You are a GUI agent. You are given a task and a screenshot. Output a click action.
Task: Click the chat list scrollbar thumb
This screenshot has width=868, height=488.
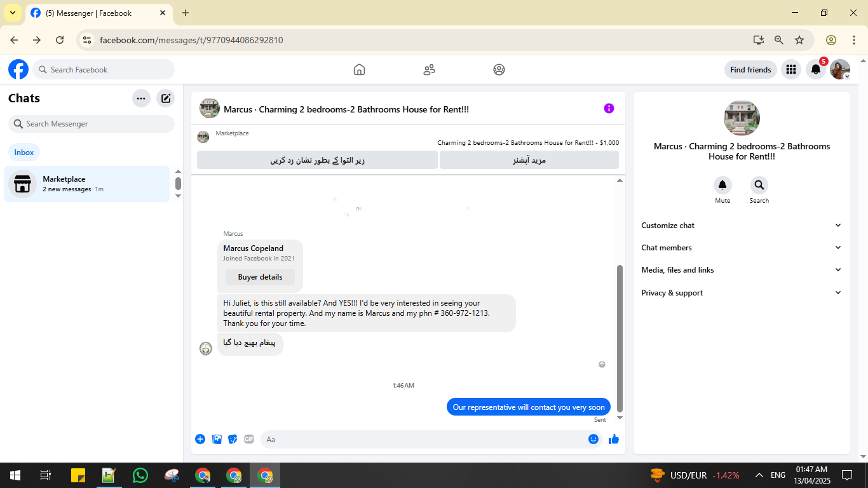pyautogui.click(x=178, y=184)
